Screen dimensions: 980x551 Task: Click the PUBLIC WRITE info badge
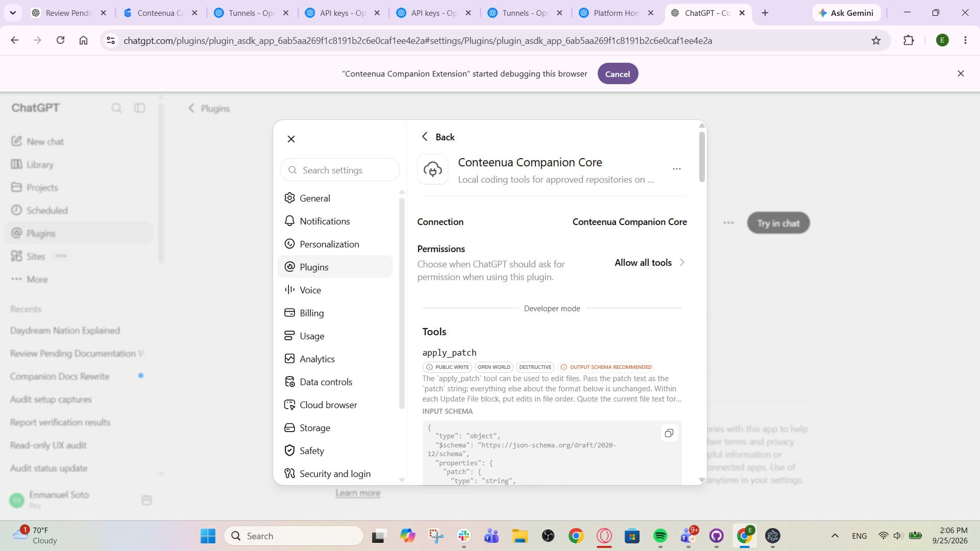tap(447, 367)
